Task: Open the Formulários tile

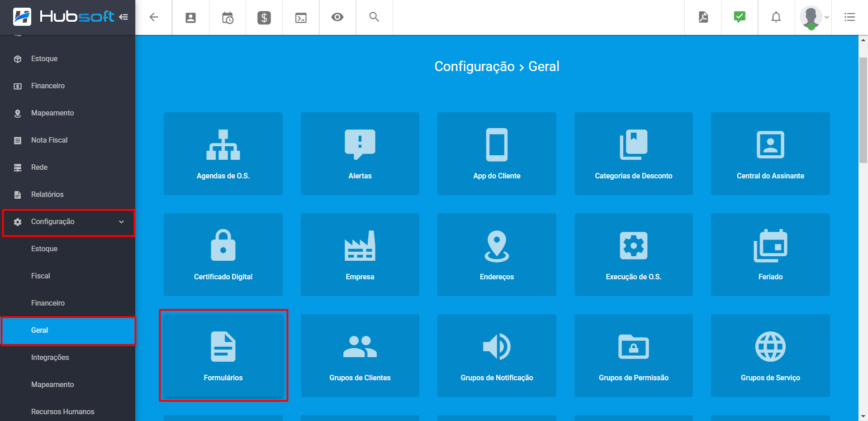Action: pyautogui.click(x=223, y=355)
